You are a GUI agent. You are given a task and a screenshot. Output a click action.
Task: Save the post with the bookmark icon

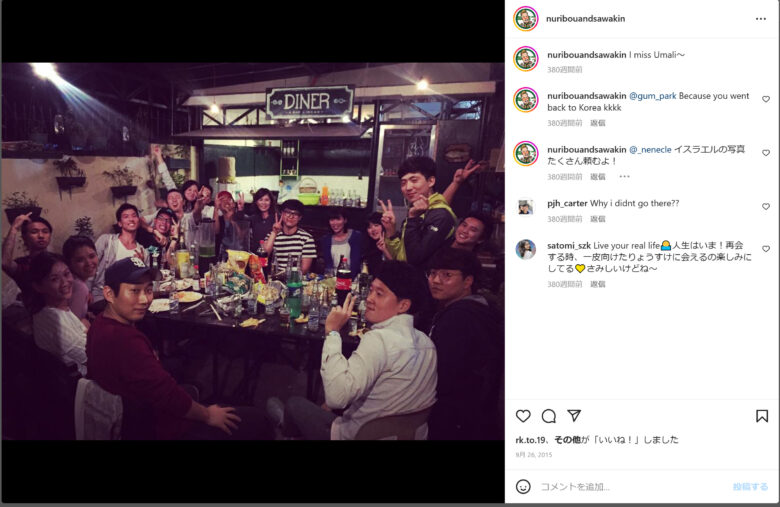click(762, 416)
